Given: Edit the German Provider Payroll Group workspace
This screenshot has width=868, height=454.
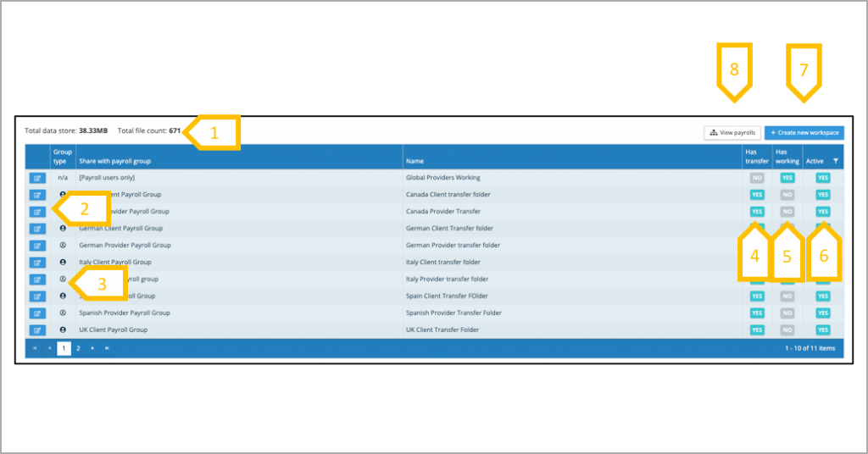Looking at the screenshot, I should tap(37, 246).
